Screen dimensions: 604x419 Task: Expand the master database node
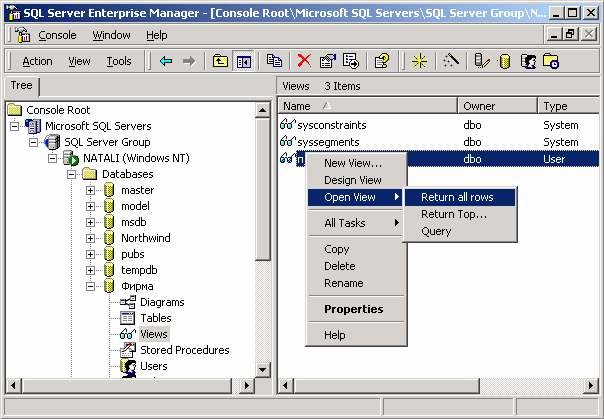91,190
